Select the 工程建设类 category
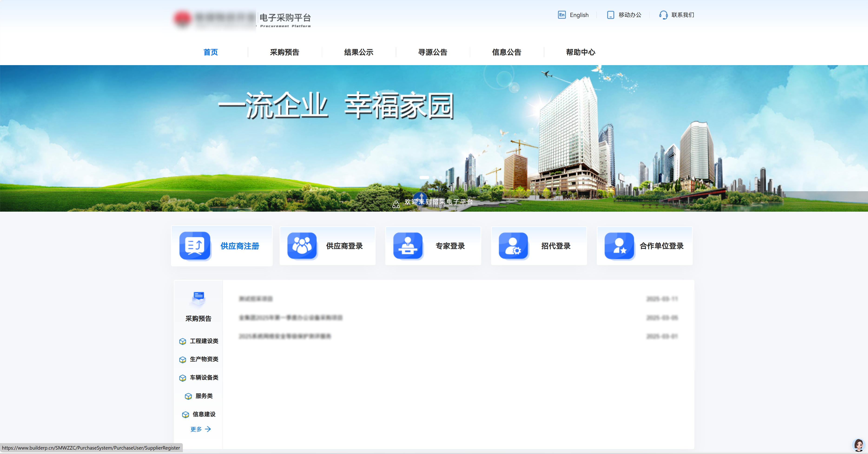This screenshot has height=454, width=868. [x=204, y=341]
